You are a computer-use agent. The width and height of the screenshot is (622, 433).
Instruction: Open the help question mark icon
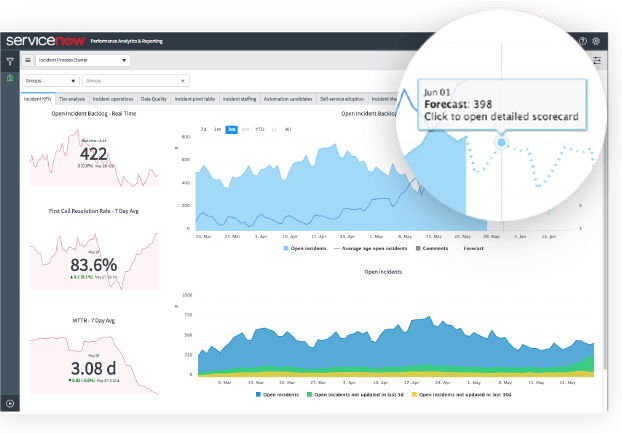pos(583,41)
